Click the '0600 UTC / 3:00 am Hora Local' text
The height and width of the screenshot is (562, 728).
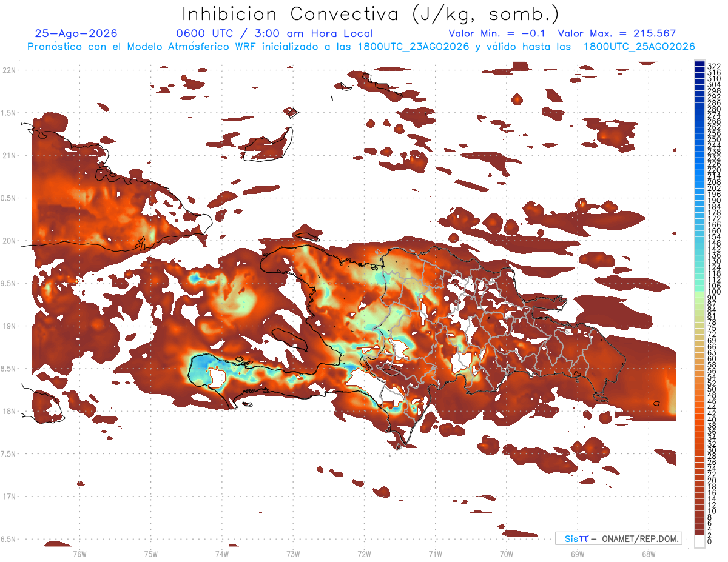274,34
